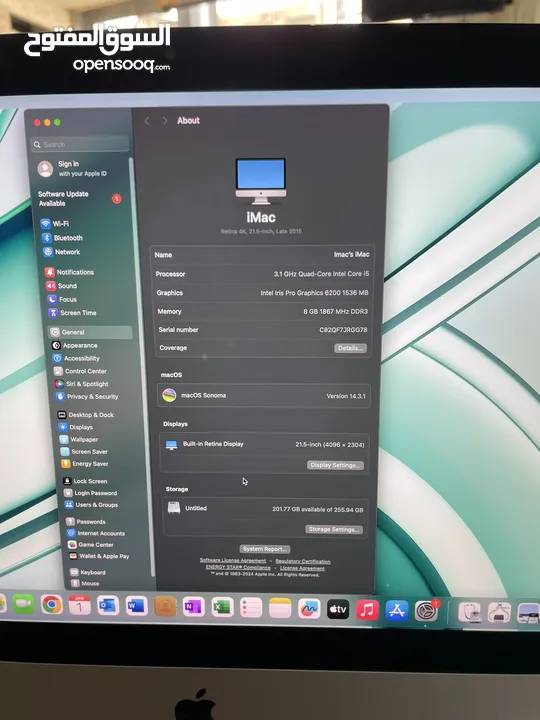Viewport: 540px width, 720px height.
Task: Select Lock Screen in sidebar
Action: point(85,481)
